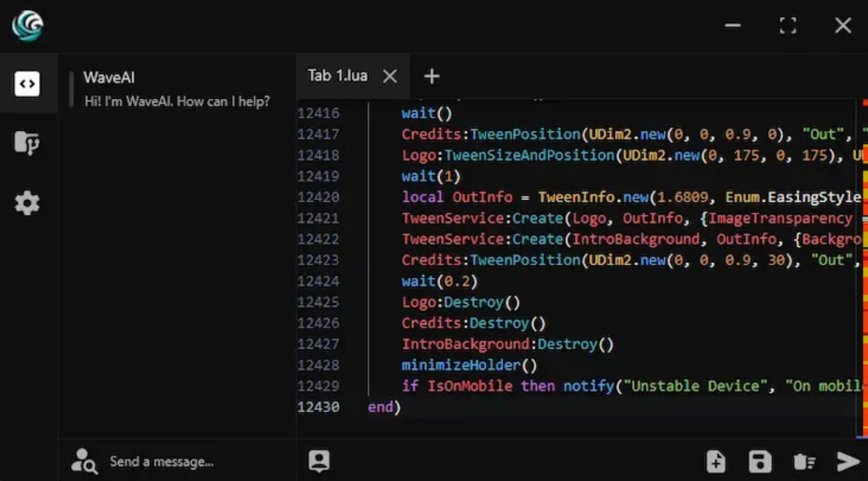Close the Tab 1.lua tab
The height and width of the screenshot is (481, 868).
click(x=390, y=76)
